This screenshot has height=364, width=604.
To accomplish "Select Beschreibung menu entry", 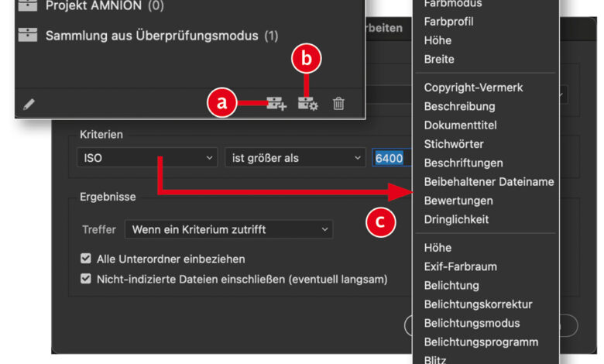I will (459, 106).
